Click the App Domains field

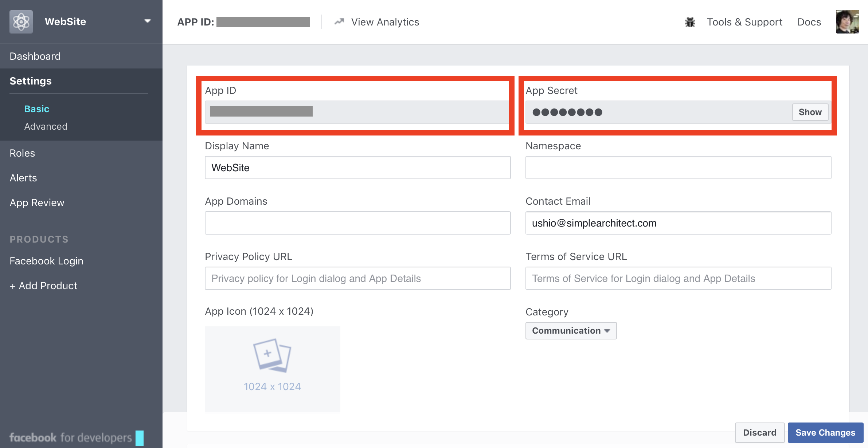point(357,223)
